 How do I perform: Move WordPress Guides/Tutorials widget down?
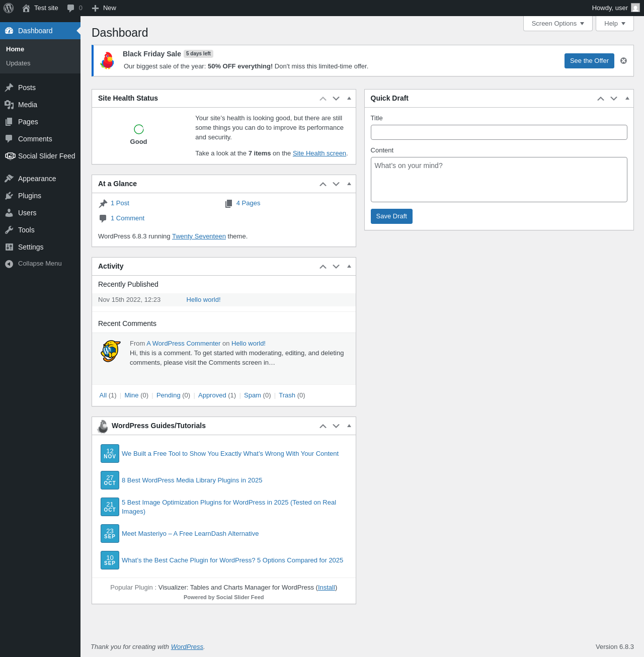(336, 426)
